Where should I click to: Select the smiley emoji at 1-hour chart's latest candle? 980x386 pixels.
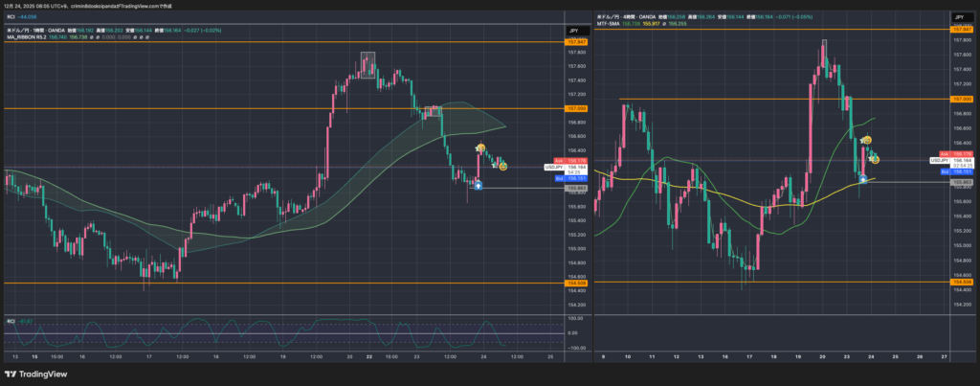(x=502, y=166)
